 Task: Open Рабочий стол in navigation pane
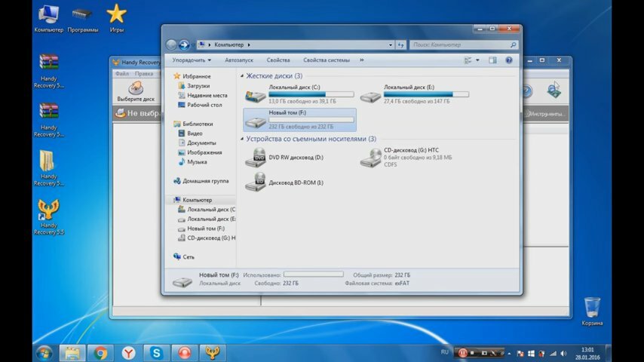(204, 105)
